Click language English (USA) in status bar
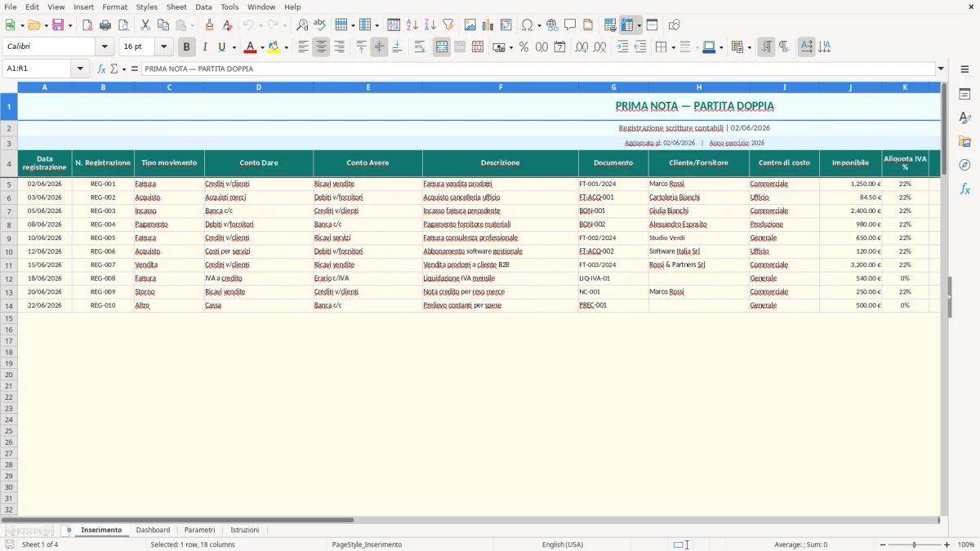Image resolution: width=980 pixels, height=551 pixels. point(563,544)
